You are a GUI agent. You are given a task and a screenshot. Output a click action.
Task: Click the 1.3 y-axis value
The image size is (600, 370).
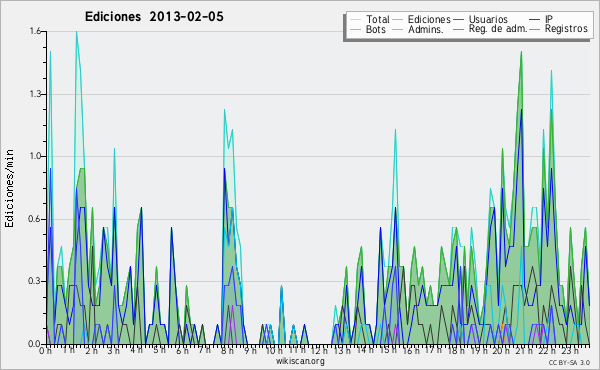35,94
